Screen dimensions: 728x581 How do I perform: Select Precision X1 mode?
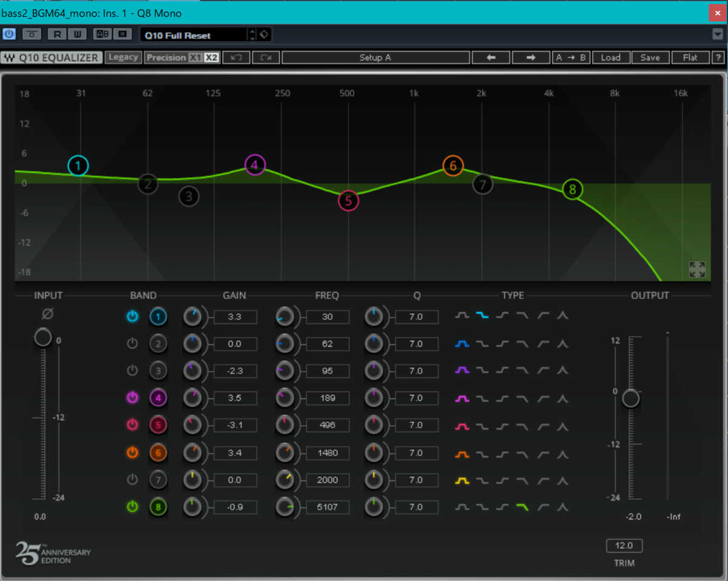(x=195, y=58)
